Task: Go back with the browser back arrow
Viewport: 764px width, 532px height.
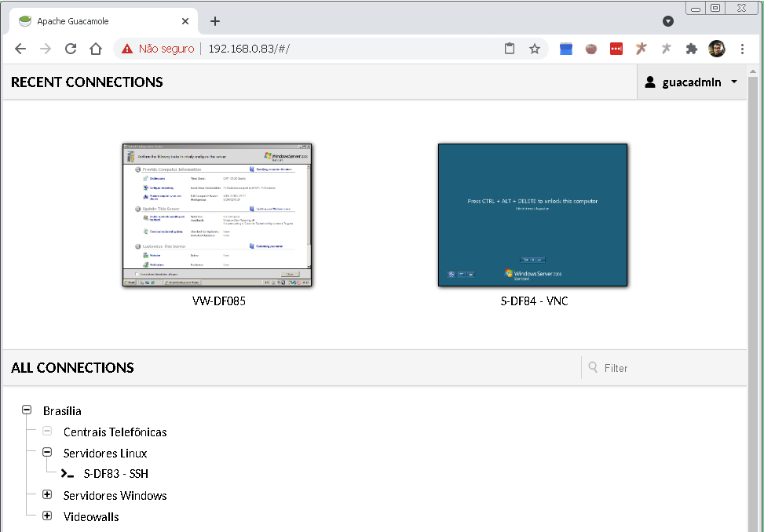Action: [x=20, y=49]
